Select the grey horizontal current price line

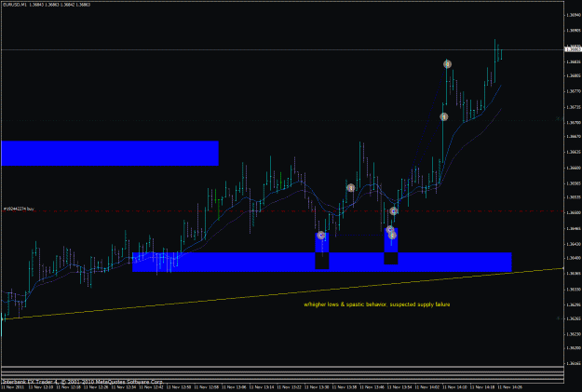tap(282, 49)
